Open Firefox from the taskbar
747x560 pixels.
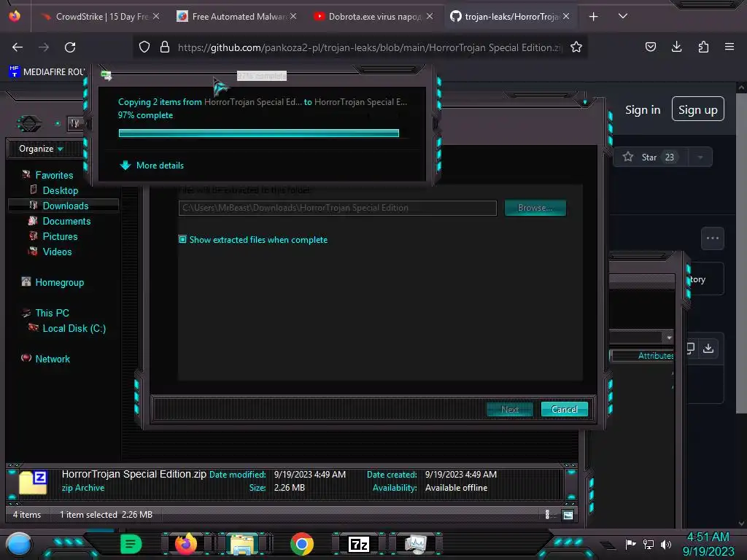[x=186, y=544]
